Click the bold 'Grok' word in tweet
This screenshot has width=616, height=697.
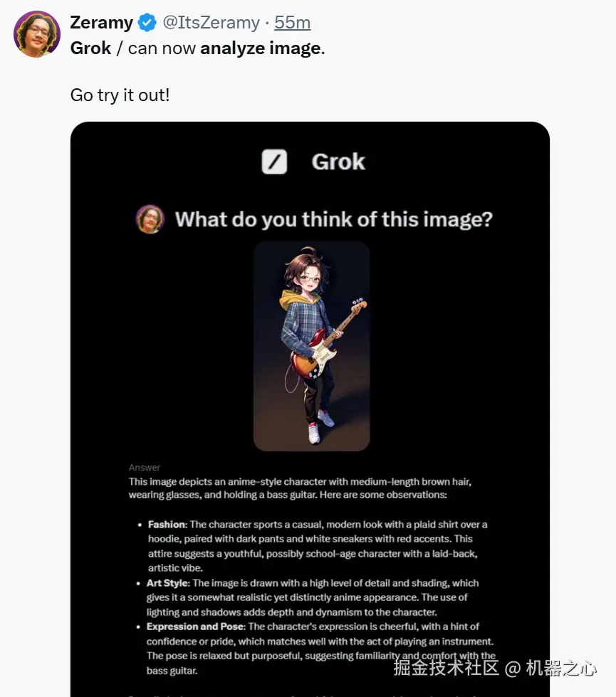pyautogui.click(x=90, y=48)
